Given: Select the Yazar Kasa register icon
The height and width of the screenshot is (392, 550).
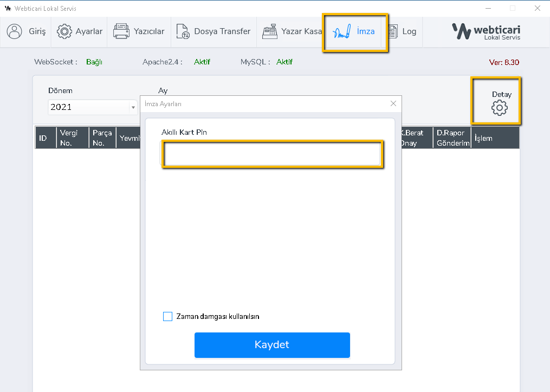Looking at the screenshot, I should click(270, 31).
